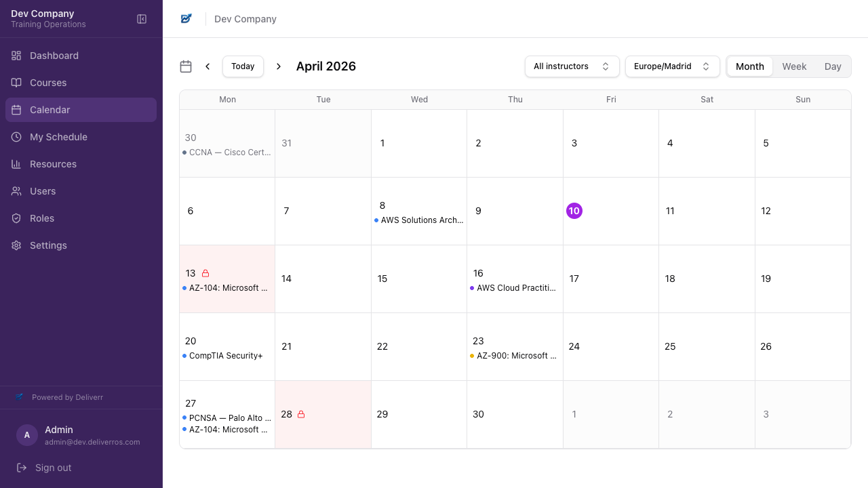Select day 30 in the last row
Screen dimensions: 868x488
(x=479, y=414)
